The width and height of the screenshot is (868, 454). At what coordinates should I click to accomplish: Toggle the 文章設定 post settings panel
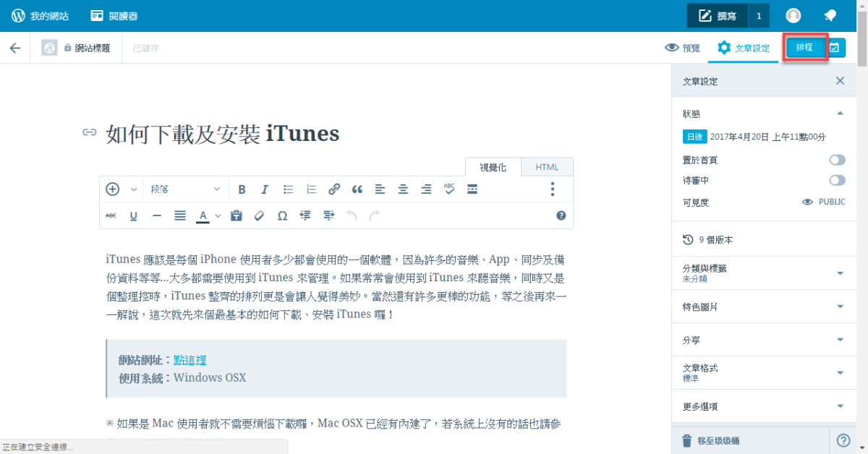coord(744,48)
